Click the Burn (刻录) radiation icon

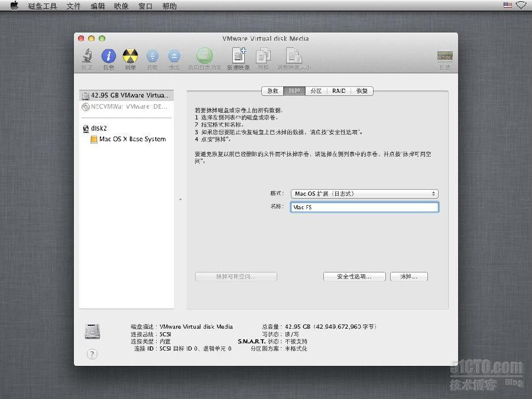click(130, 56)
